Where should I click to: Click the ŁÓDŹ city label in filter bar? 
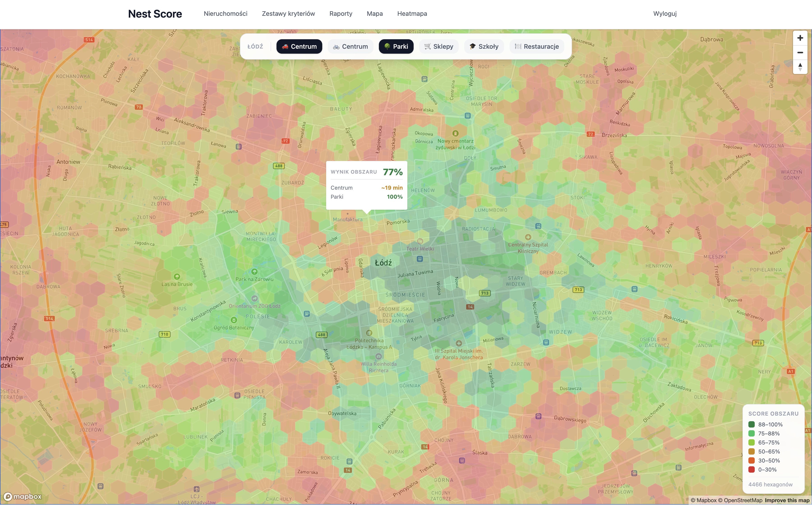pos(255,46)
